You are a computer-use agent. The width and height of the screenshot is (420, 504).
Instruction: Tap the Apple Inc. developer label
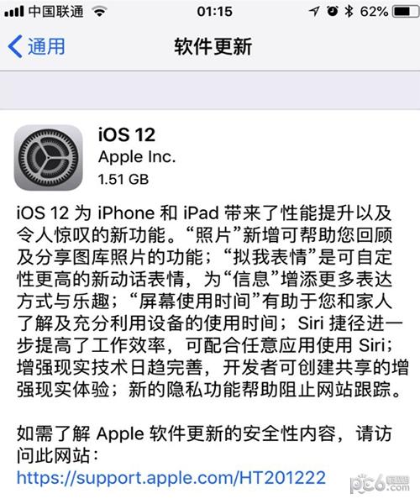pyautogui.click(x=137, y=157)
